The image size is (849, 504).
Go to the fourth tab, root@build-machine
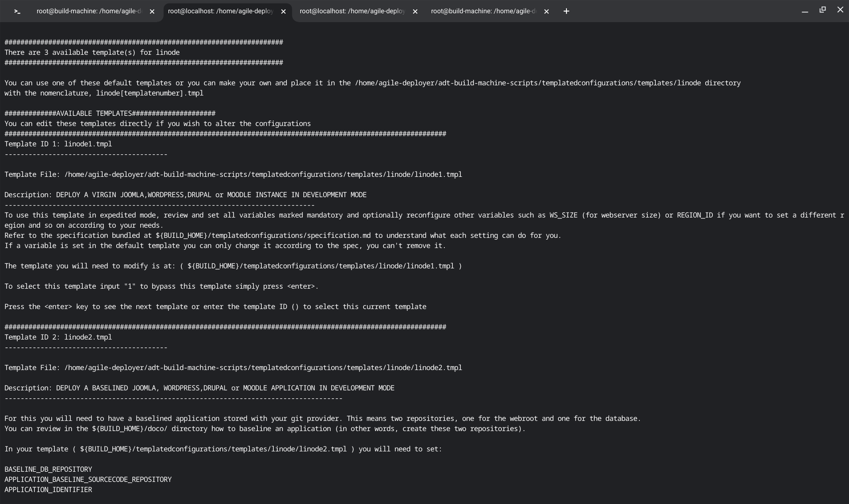[x=483, y=11]
